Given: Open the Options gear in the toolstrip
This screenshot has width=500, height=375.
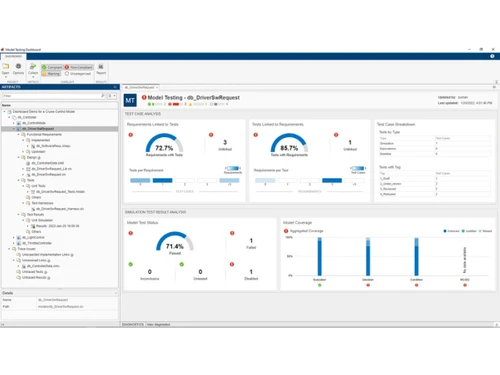Looking at the screenshot, I should point(18,66).
